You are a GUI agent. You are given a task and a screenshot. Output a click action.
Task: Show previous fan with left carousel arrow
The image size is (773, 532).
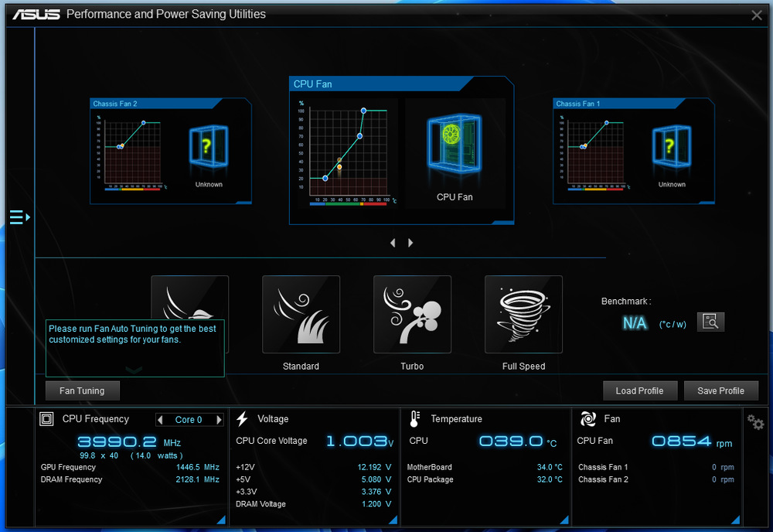(393, 243)
